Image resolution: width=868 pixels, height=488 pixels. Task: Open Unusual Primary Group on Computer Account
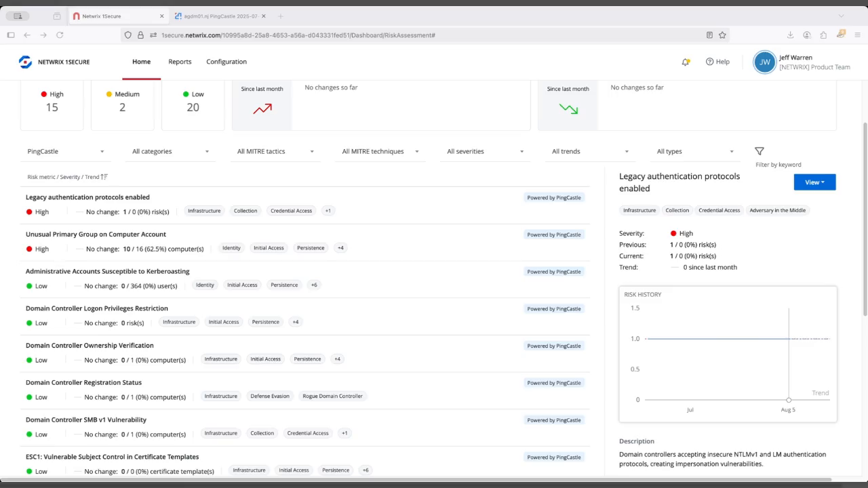point(96,235)
